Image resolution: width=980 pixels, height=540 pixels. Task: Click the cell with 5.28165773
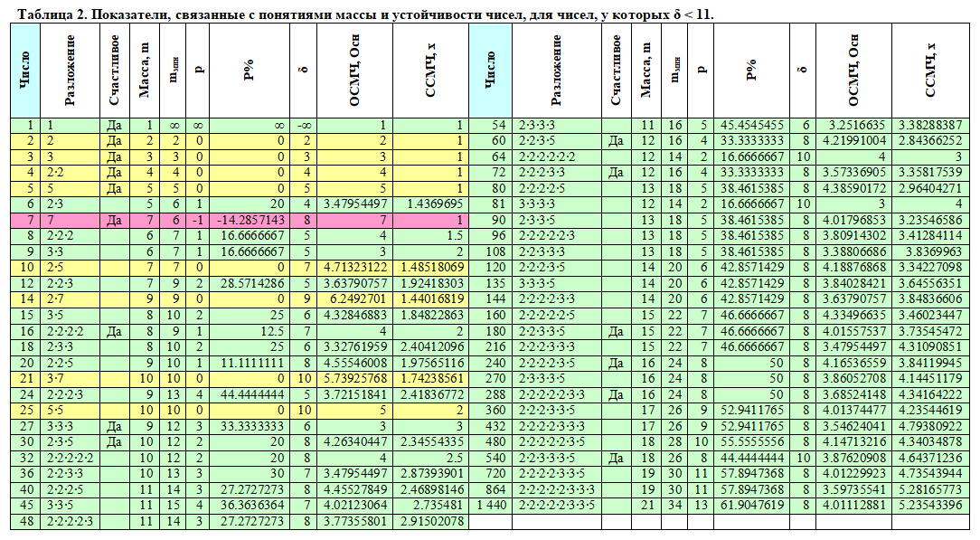tap(930, 489)
